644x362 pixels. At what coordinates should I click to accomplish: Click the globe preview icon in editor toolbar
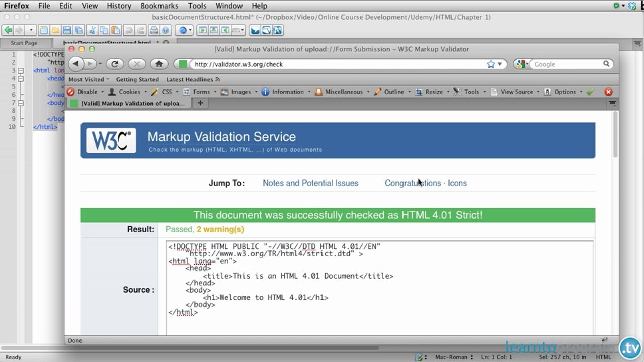(x=183, y=30)
